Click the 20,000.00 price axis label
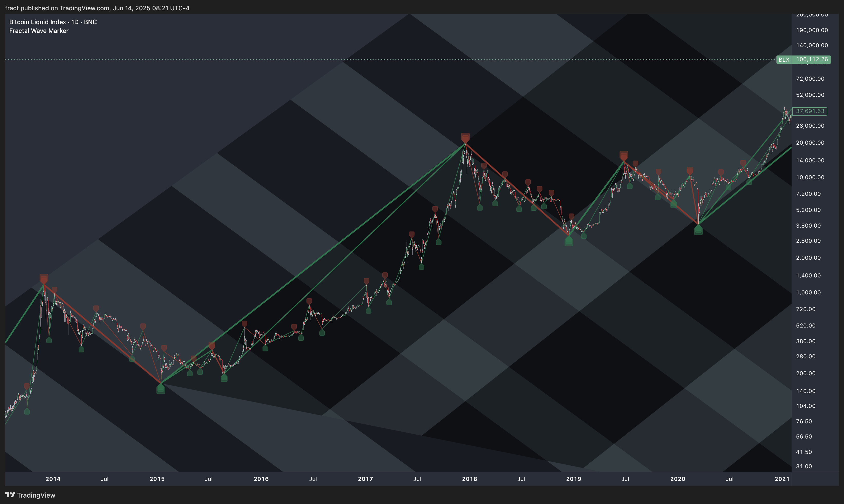844x504 pixels. 810,143
